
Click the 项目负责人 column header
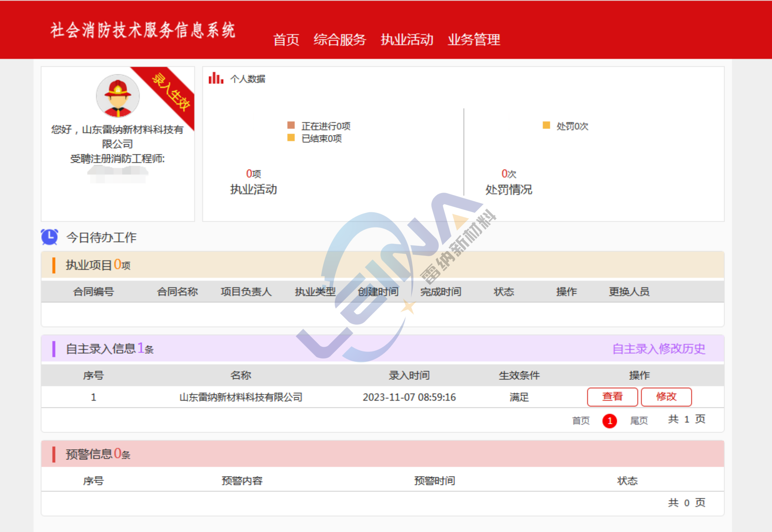pos(246,291)
